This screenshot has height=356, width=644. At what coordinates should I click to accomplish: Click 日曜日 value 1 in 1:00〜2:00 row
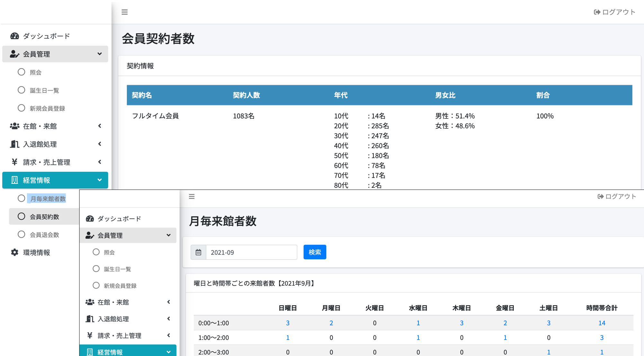pos(288,338)
